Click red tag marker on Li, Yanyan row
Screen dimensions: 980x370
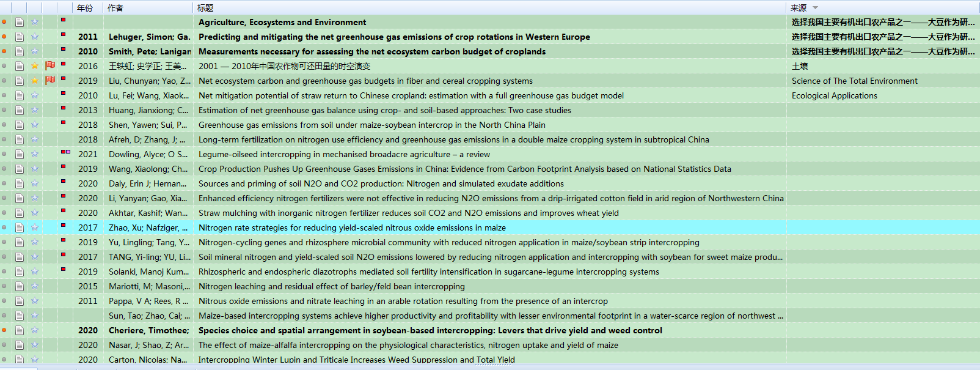63,196
